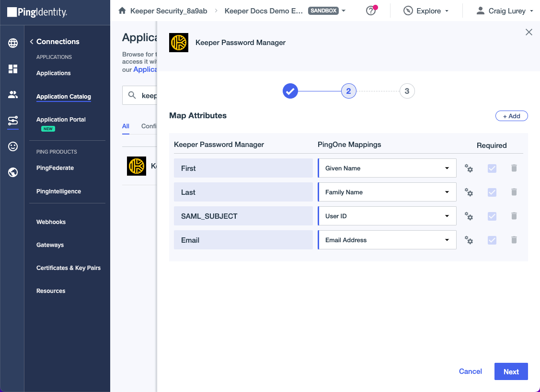Open the Given Name mapping dropdown
The image size is (540, 392).
click(387, 168)
